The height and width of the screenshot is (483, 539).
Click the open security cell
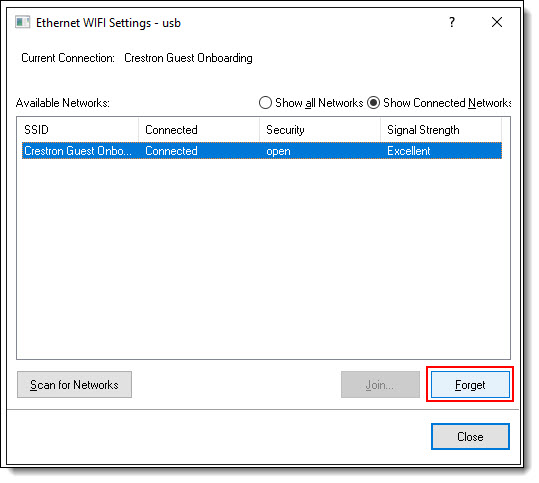coord(278,151)
